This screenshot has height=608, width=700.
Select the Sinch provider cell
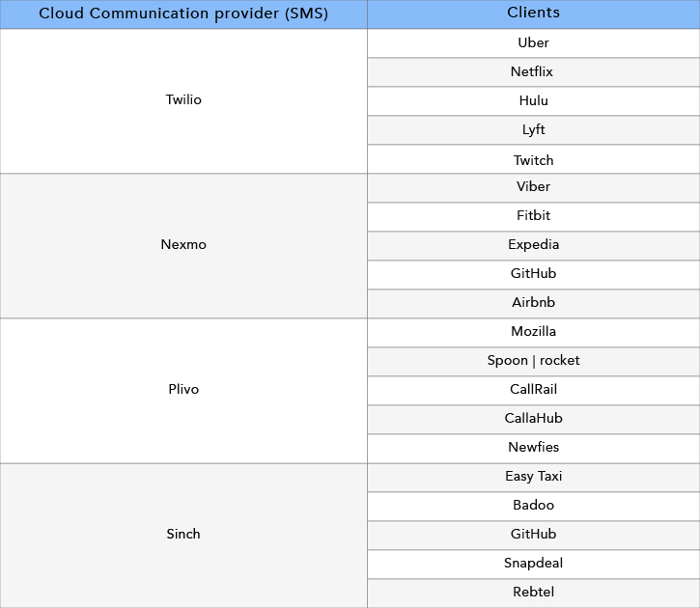coord(183,536)
